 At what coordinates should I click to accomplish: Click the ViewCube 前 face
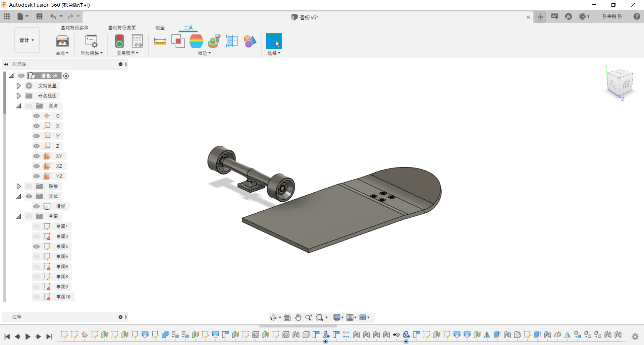click(x=626, y=84)
